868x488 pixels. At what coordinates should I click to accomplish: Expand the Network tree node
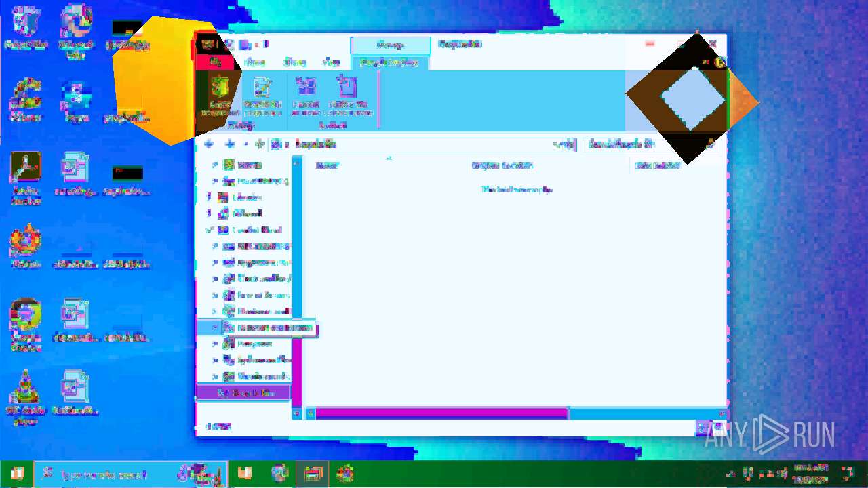[209, 213]
